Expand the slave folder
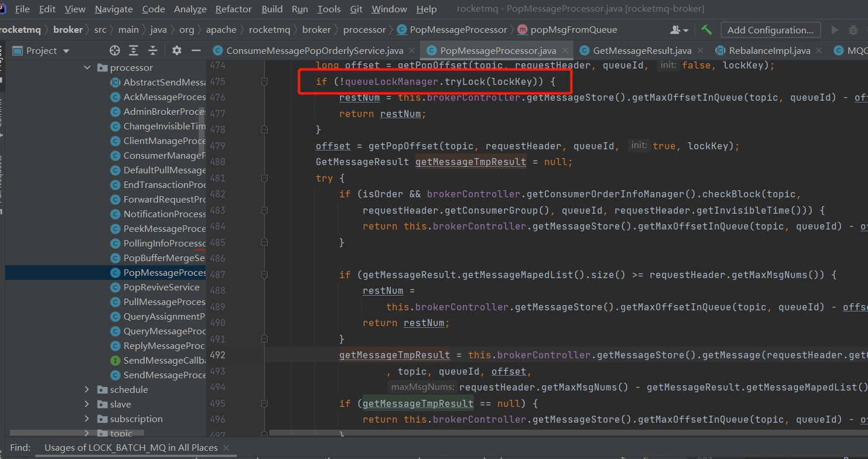This screenshot has width=868, height=459. coord(87,405)
